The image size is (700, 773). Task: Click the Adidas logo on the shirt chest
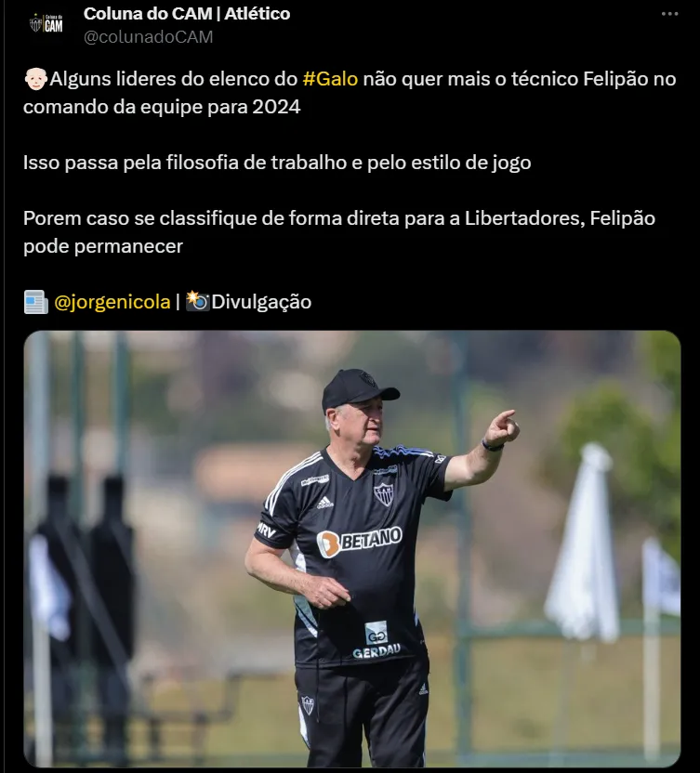324,503
